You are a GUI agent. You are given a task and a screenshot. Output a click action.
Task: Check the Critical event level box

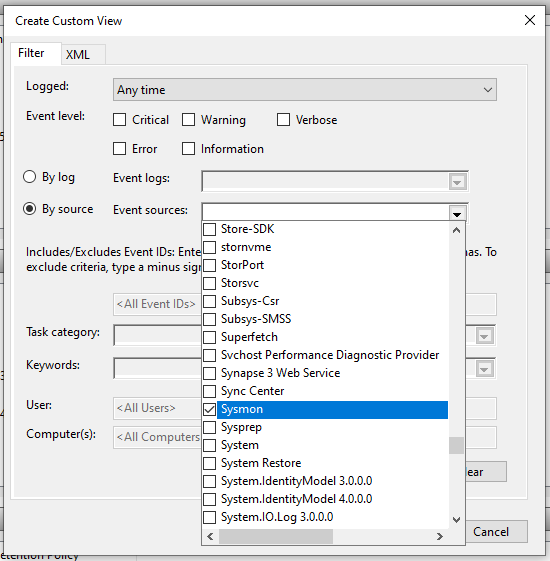point(120,119)
